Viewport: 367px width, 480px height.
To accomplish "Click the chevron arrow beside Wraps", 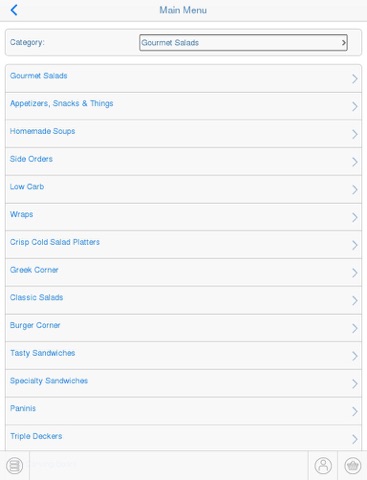I will (354, 217).
